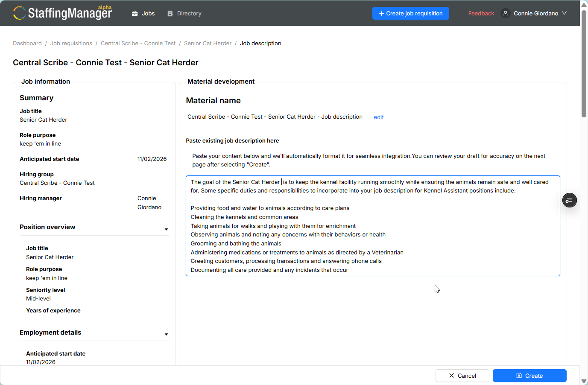This screenshot has width=588, height=385.
Task: Open the Directory menu
Action: (x=184, y=13)
